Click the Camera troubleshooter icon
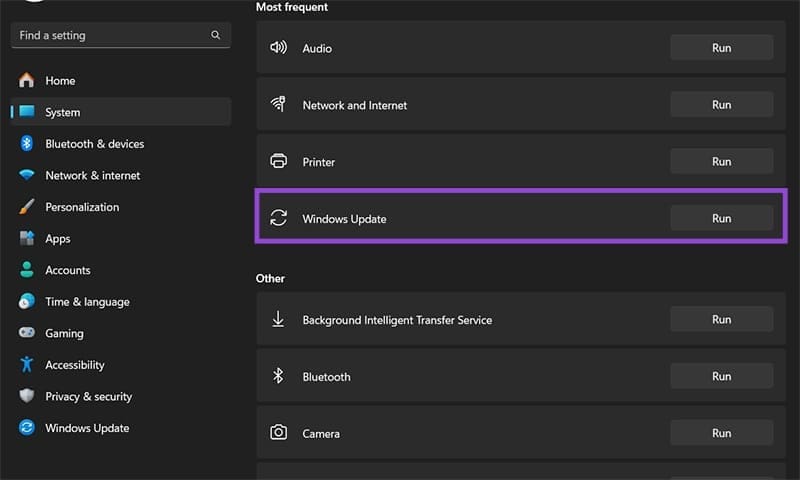The width and height of the screenshot is (800, 480). pyautogui.click(x=279, y=434)
